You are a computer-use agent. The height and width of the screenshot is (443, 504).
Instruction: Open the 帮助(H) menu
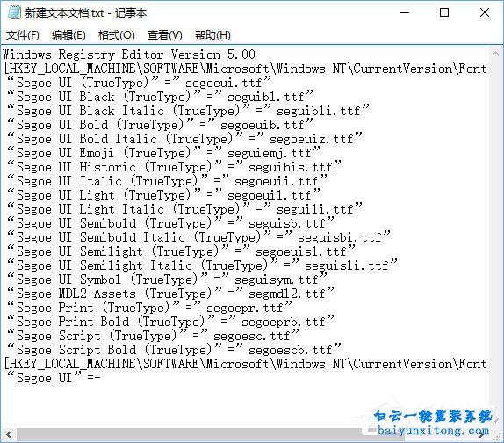coord(212,35)
